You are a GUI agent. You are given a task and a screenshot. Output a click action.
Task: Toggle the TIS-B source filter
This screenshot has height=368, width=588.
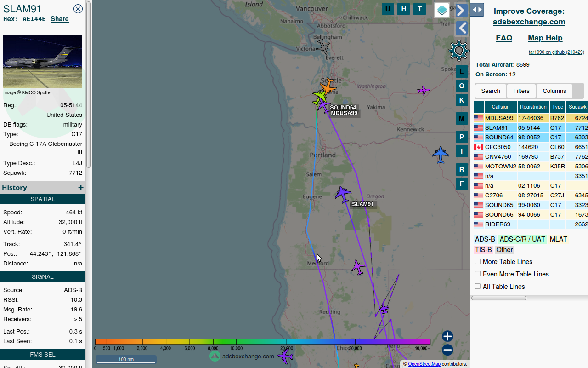click(483, 250)
